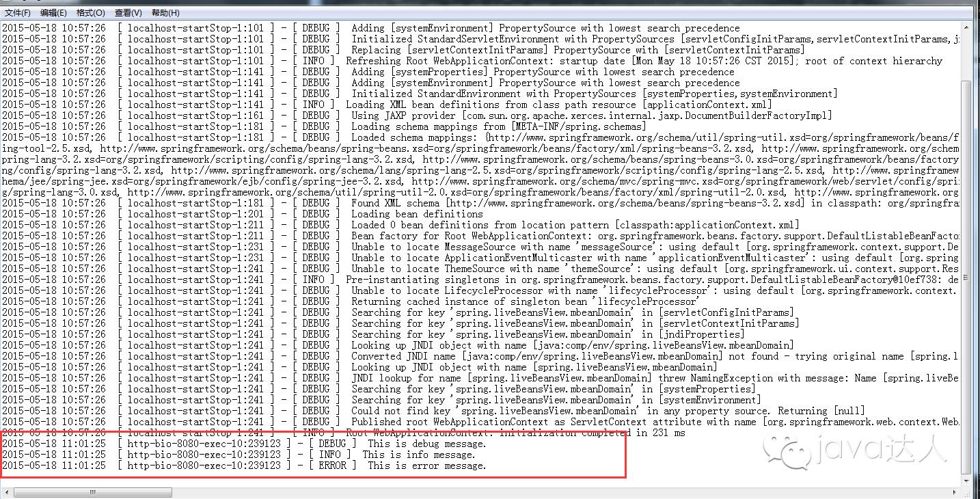
Task: Open the 帮助(H) menu
Action: click(x=165, y=13)
